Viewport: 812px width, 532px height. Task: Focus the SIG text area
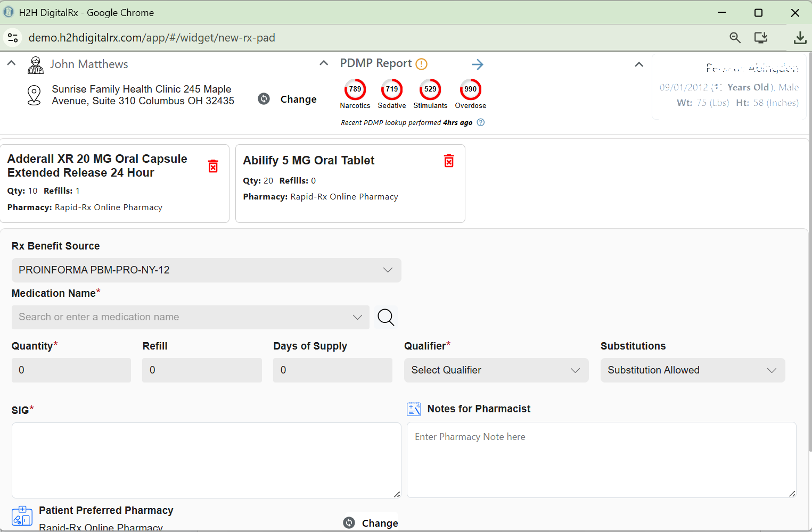206,460
